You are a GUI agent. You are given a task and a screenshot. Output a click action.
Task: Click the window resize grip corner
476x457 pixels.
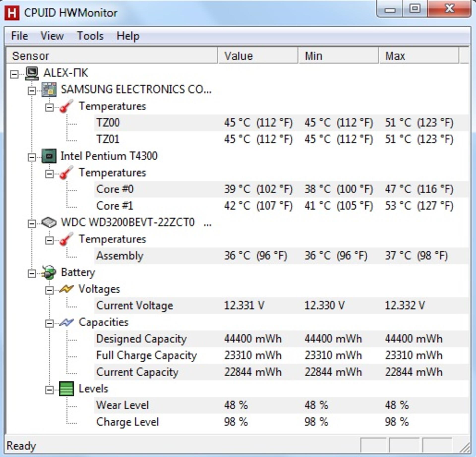point(465,447)
